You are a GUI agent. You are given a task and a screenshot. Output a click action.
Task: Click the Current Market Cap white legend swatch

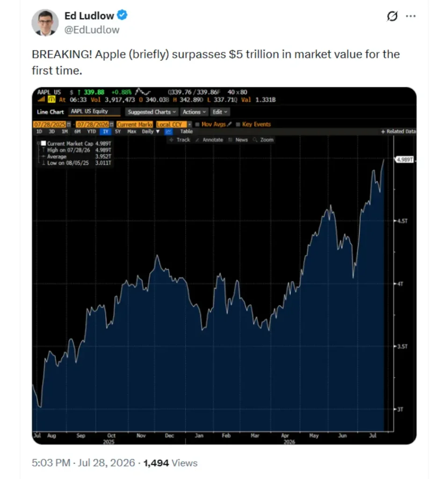click(x=43, y=143)
